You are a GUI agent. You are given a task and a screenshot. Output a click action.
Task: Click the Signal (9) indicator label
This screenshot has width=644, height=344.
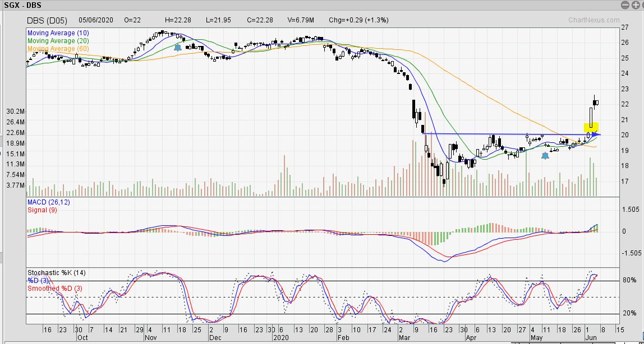coord(42,210)
